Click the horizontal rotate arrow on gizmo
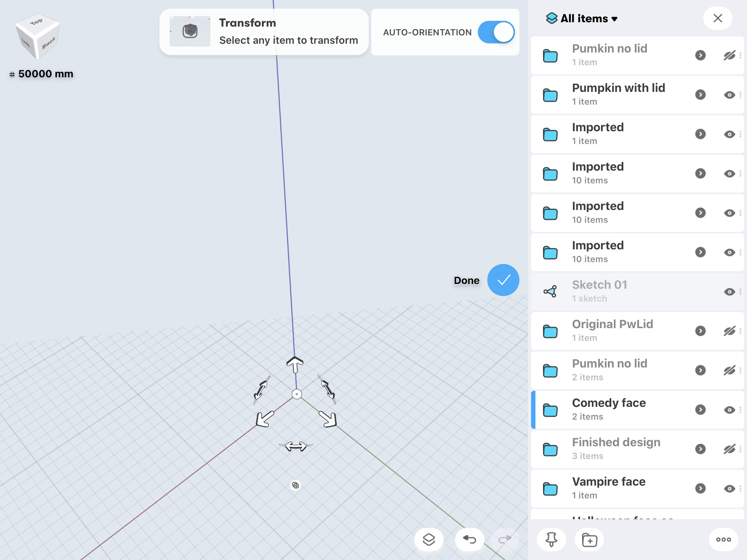The width and height of the screenshot is (747, 560). 295,446
